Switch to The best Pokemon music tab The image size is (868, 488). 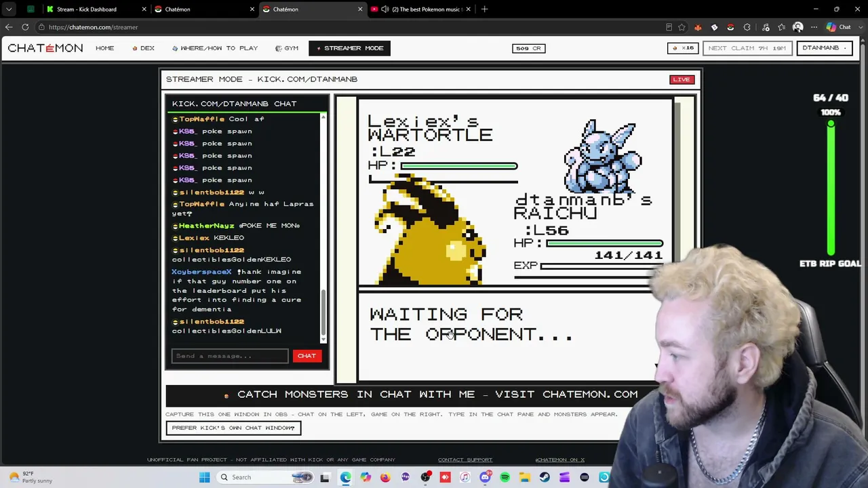click(420, 9)
